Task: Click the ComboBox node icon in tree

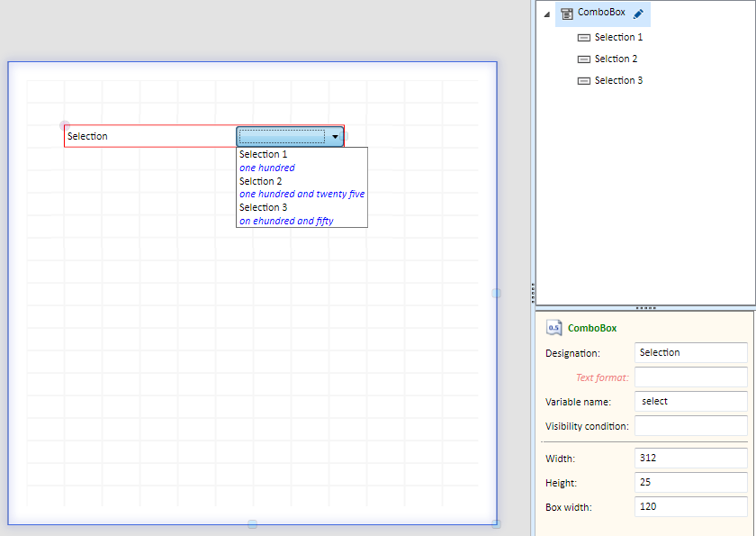Action: 567,14
